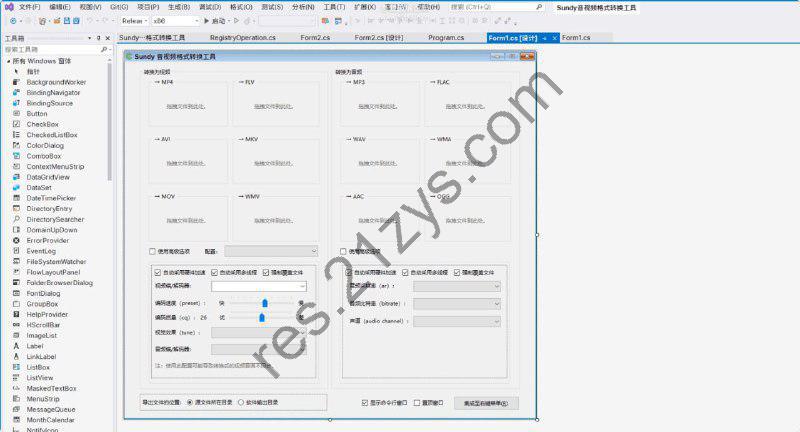This screenshot has width=800, height=432.
Task: Click the search magnifier in toolbox search box
Action: coord(104,49)
